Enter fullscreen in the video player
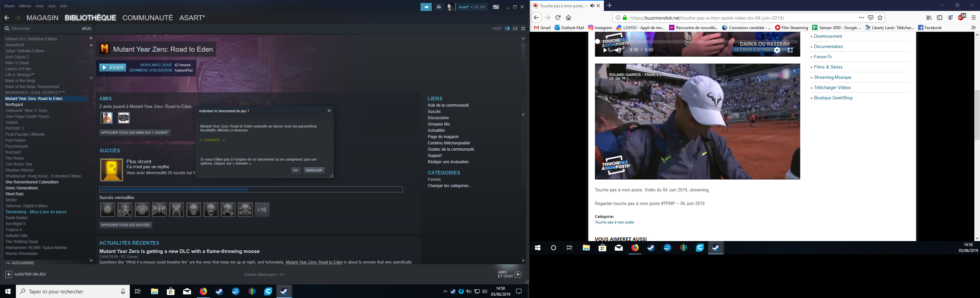 click(x=790, y=50)
